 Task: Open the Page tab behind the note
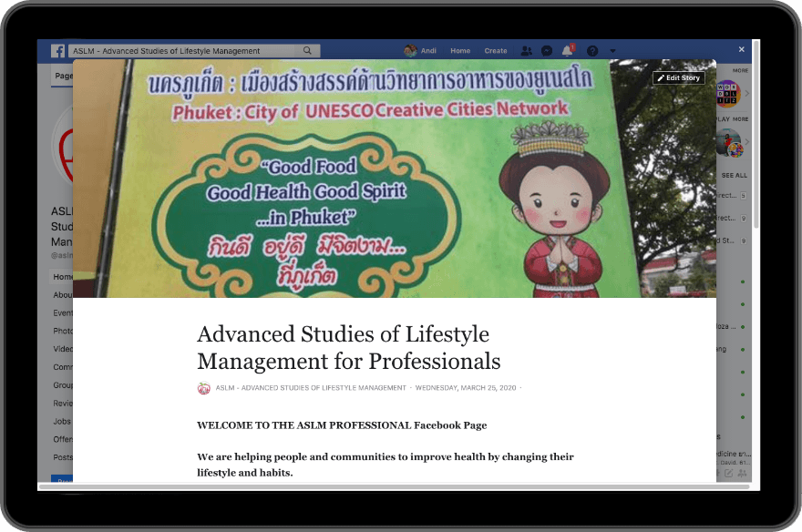pos(64,76)
